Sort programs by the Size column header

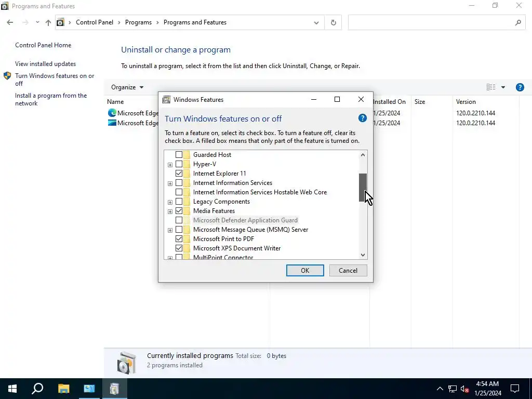420,102
